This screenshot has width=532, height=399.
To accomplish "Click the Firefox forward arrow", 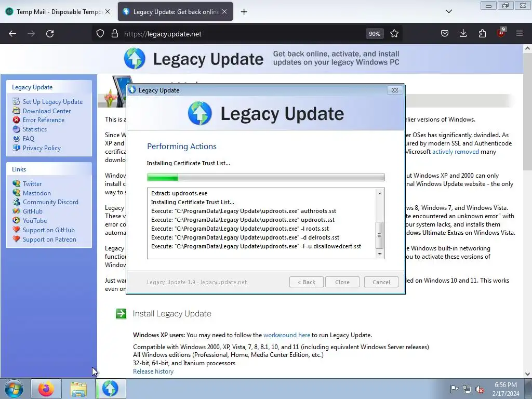I will pyautogui.click(x=31, y=34).
